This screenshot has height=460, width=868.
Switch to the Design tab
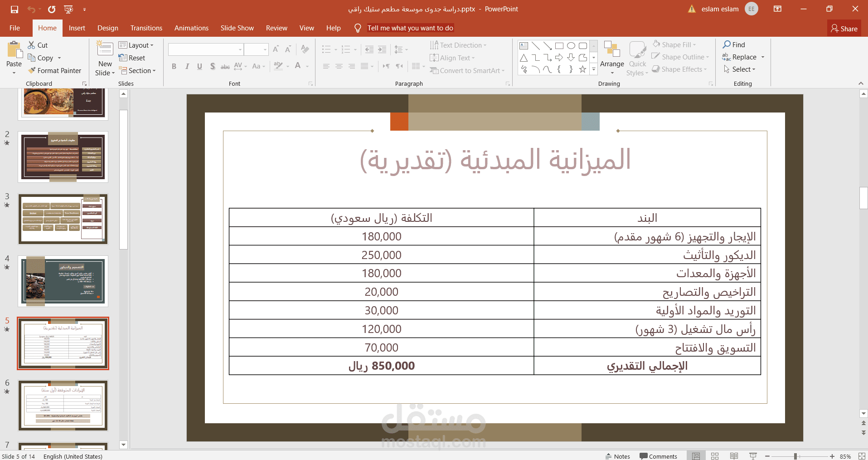pyautogui.click(x=108, y=28)
